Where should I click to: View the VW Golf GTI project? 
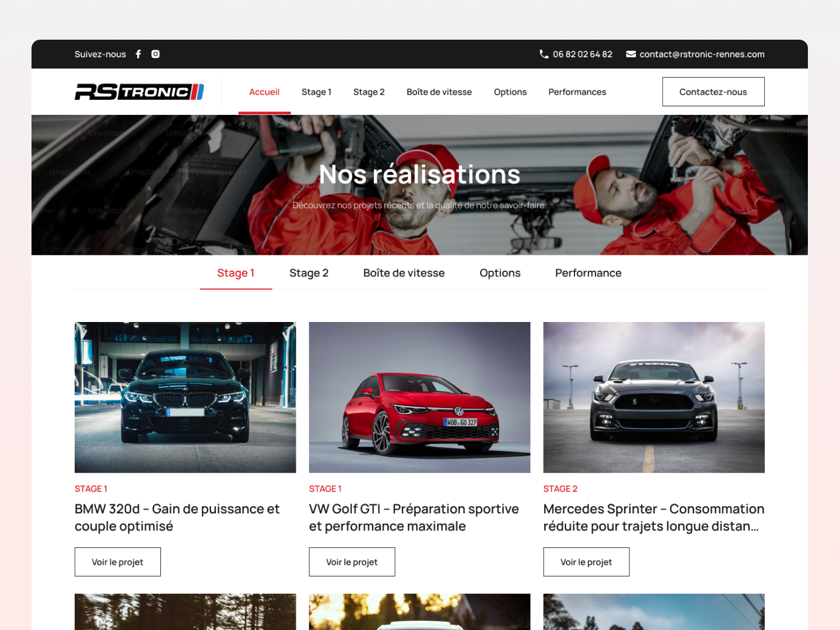tap(352, 562)
